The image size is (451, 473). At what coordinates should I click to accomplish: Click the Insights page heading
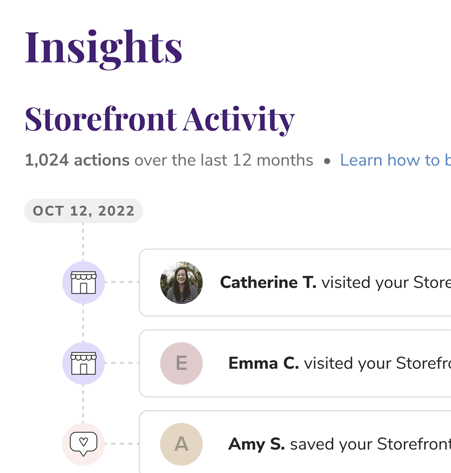[104, 48]
